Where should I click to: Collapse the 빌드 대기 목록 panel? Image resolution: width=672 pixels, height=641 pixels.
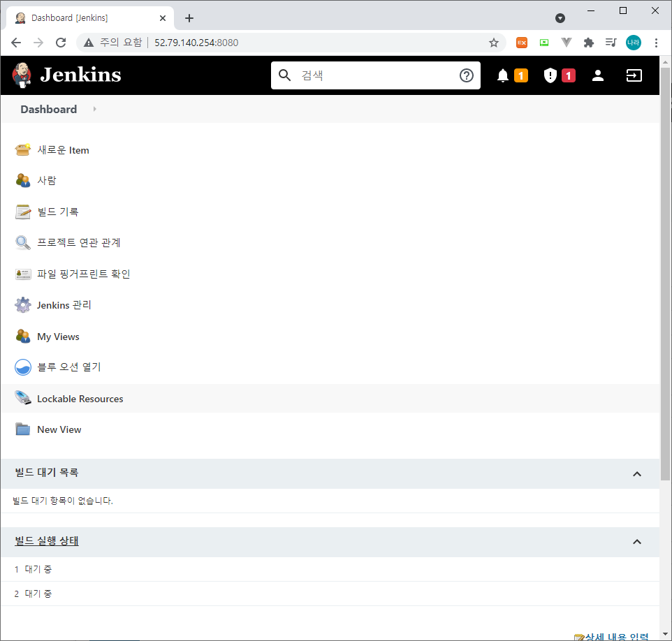(x=637, y=474)
